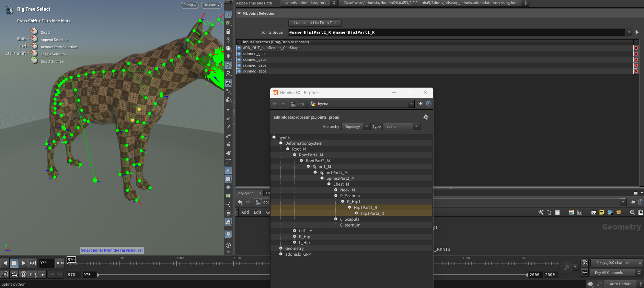644x288 pixels.
Task: Click the lock icon in viewport display toolbar
Action: click(228, 31)
